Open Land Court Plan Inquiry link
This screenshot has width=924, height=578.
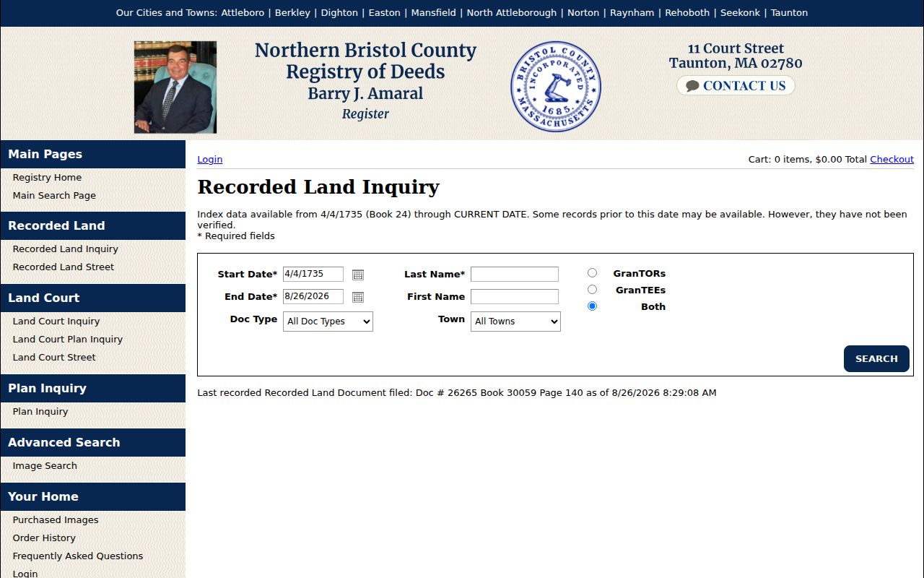(68, 340)
